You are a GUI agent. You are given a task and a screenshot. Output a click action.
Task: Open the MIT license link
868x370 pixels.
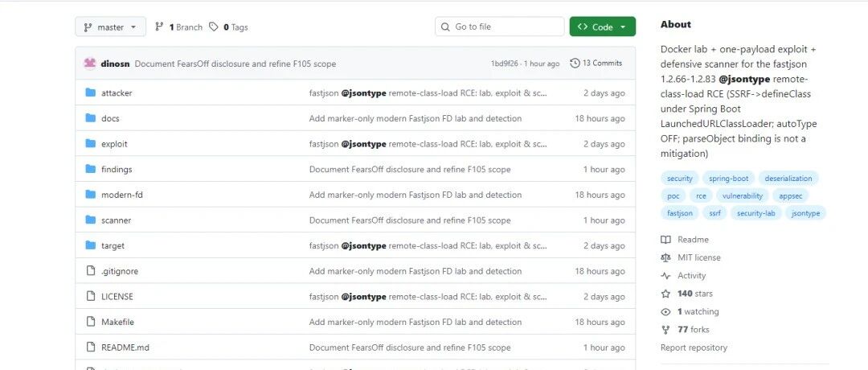(698, 257)
